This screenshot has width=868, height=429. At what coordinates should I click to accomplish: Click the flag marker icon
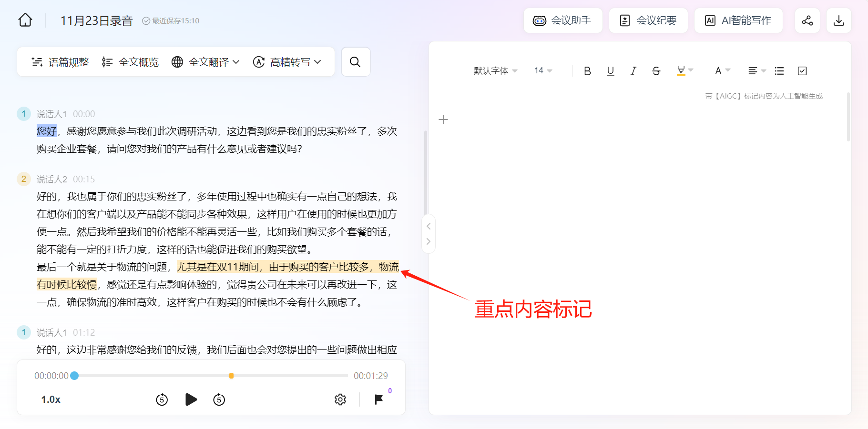(x=378, y=399)
